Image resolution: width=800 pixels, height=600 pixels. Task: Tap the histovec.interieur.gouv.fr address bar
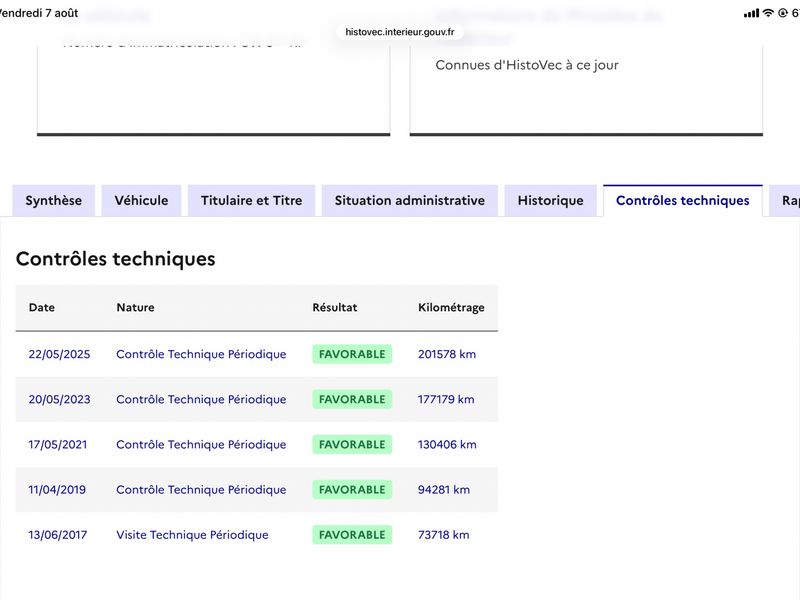coord(399,32)
